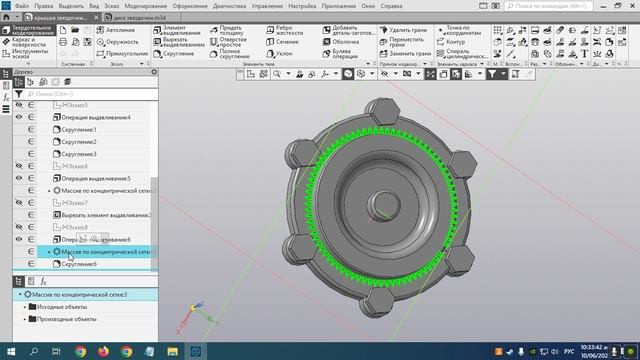Select Твердотельное моделирование toolset

(x=28, y=30)
